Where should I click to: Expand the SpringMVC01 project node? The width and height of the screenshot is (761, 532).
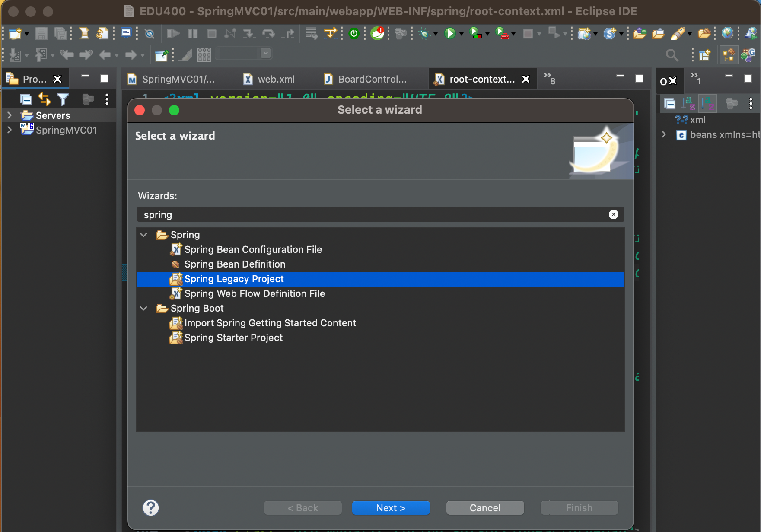(10, 130)
